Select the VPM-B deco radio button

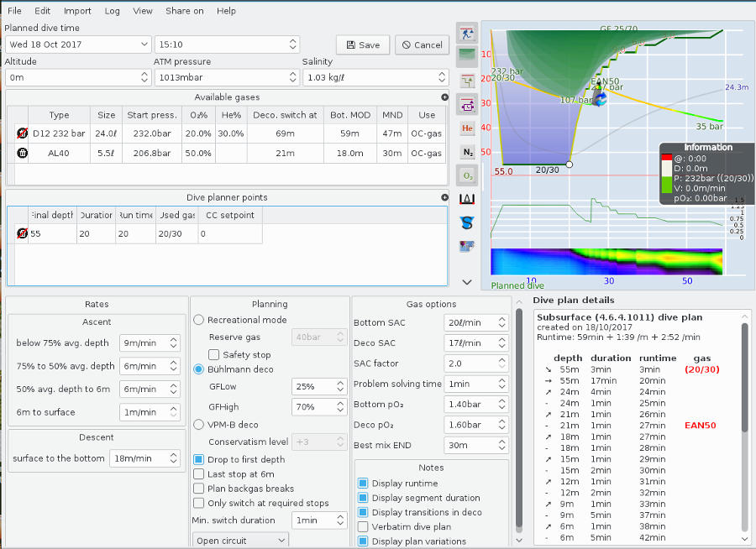point(199,425)
